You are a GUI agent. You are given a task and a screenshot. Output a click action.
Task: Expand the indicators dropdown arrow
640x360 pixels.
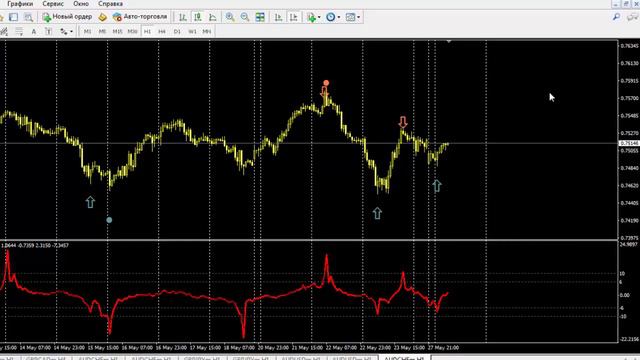(x=319, y=17)
